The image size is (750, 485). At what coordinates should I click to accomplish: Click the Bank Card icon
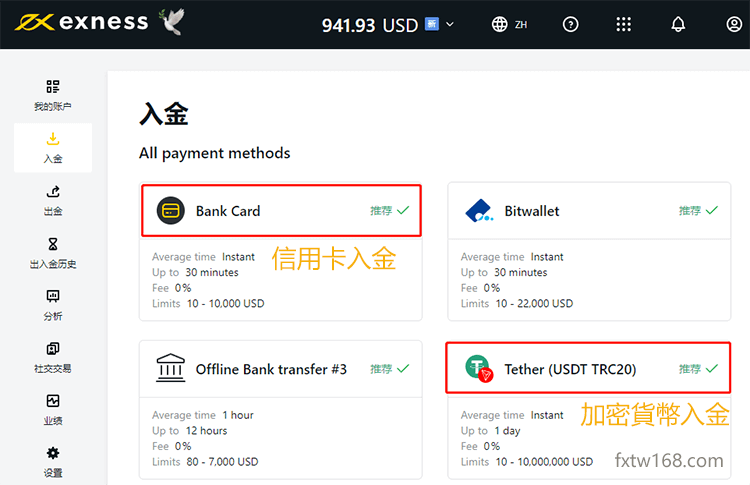(x=171, y=211)
